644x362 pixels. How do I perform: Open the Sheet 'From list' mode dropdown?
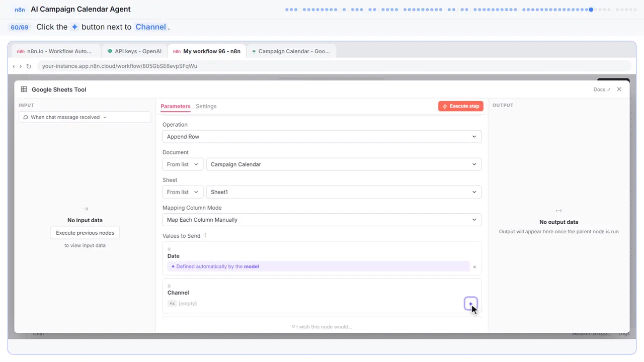(x=183, y=192)
